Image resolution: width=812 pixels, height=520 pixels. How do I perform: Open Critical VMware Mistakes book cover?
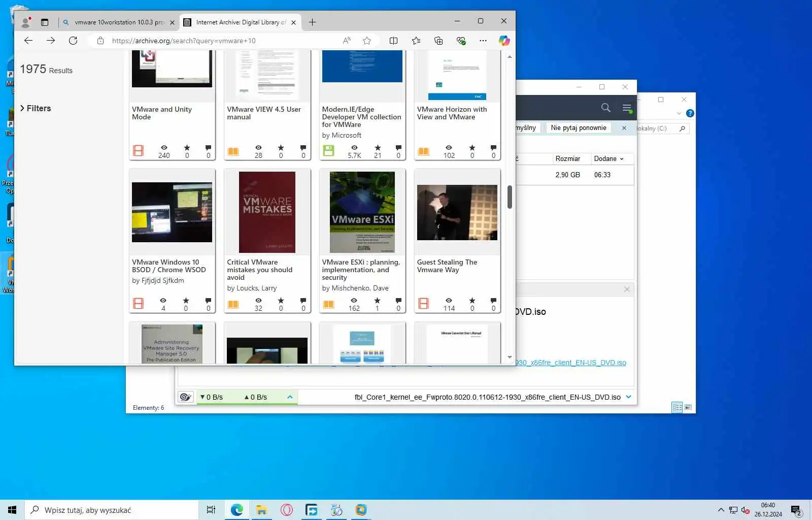[x=267, y=212]
